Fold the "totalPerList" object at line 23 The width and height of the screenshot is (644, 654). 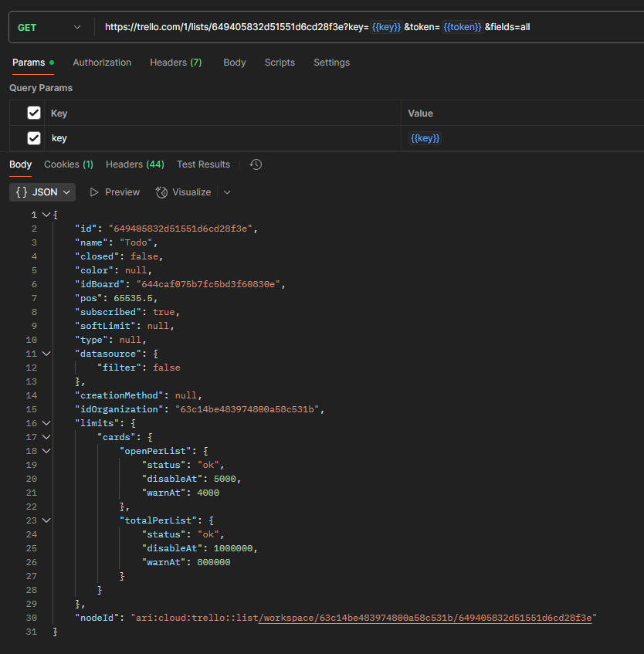(46, 520)
